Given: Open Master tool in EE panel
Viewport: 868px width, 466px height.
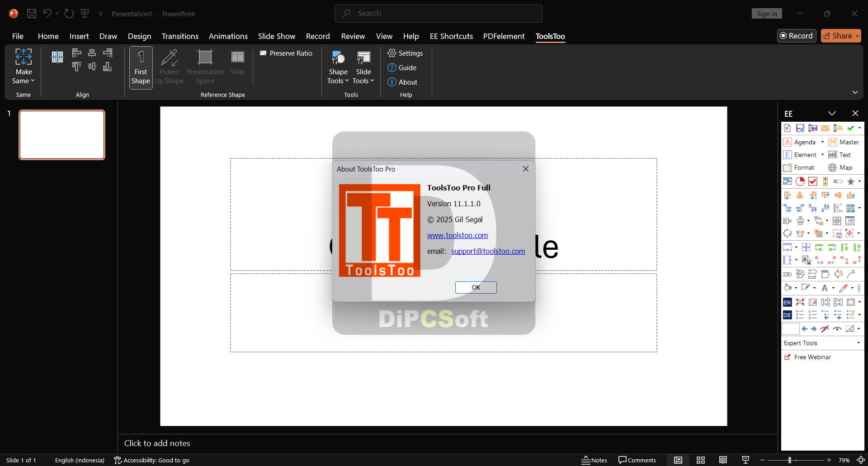Looking at the screenshot, I should pyautogui.click(x=844, y=142).
